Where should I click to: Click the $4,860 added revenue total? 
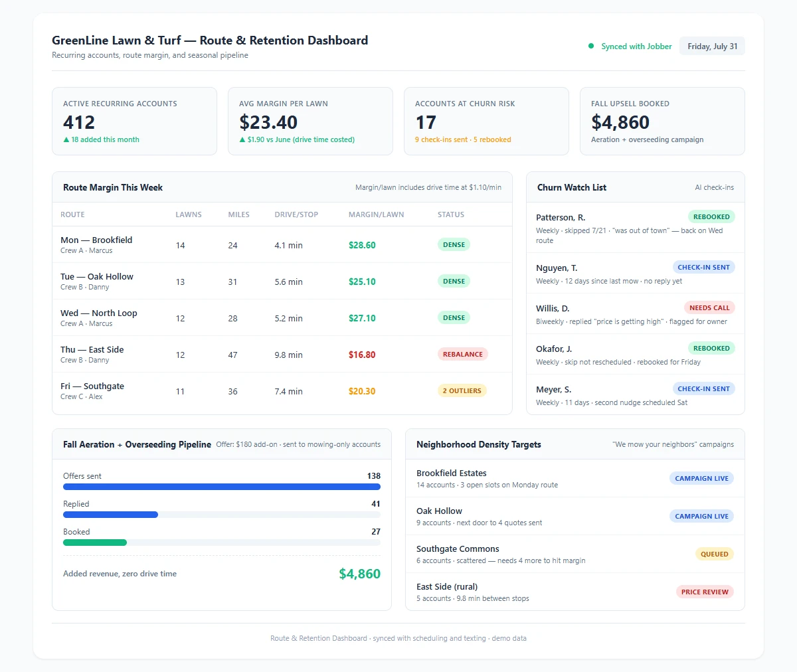click(359, 574)
